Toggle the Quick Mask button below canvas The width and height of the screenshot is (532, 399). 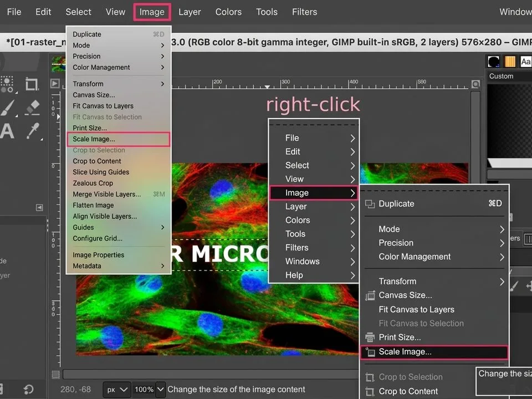point(55,375)
